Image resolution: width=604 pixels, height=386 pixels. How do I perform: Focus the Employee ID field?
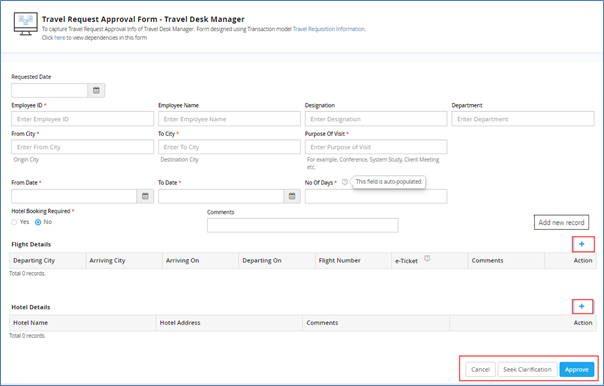(82, 119)
